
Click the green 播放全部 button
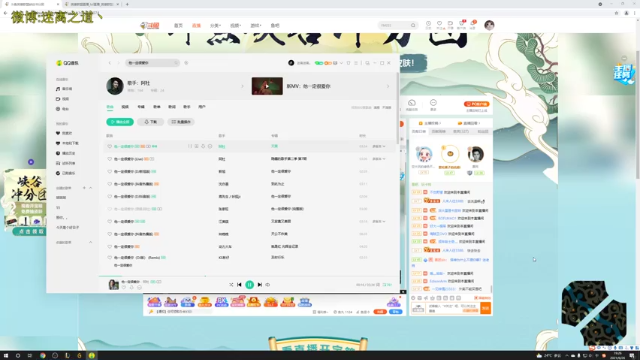[x=120, y=122]
